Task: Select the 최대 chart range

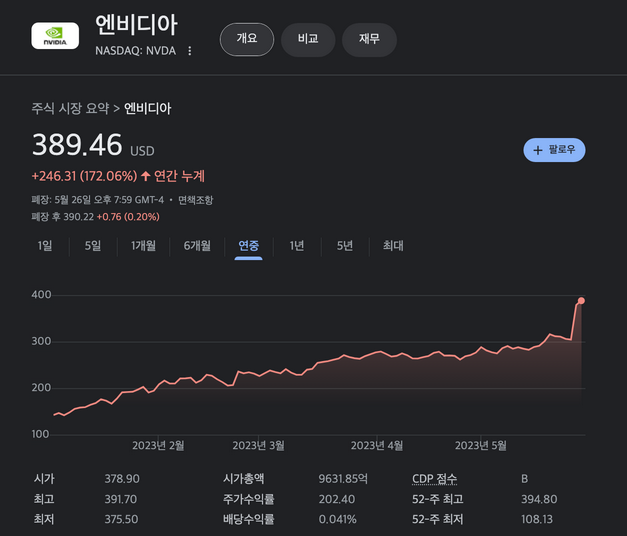Action: tap(393, 246)
